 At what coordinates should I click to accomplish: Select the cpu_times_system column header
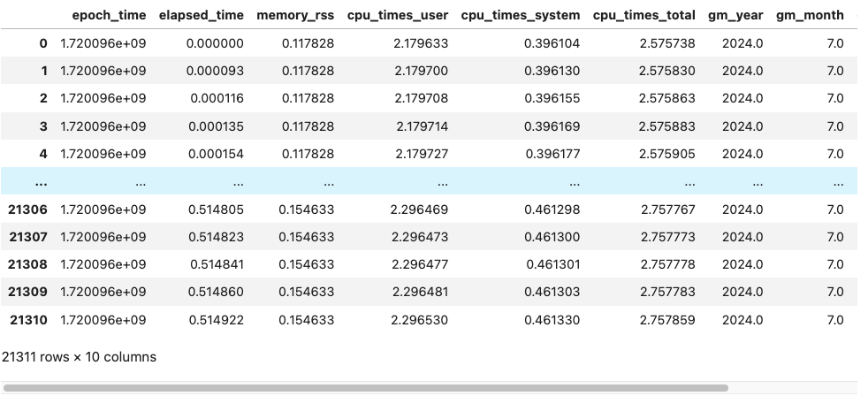521,16
